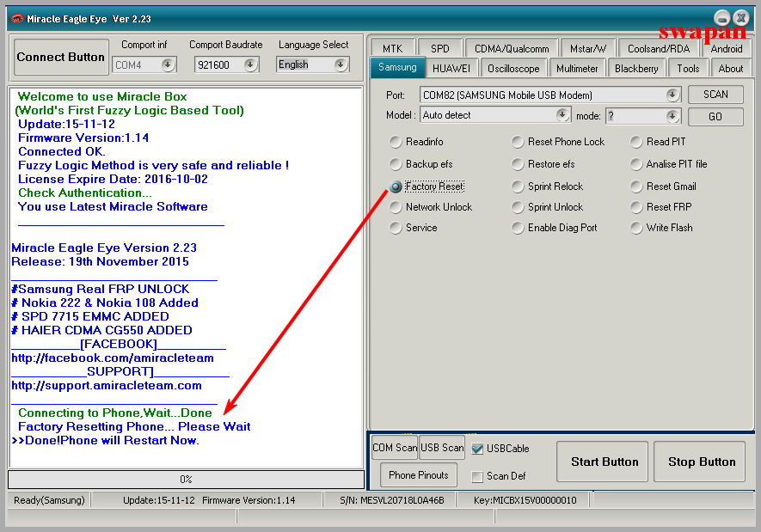Choose the Reset FRP option
The image size is (761, 532).
pos(636,207)
